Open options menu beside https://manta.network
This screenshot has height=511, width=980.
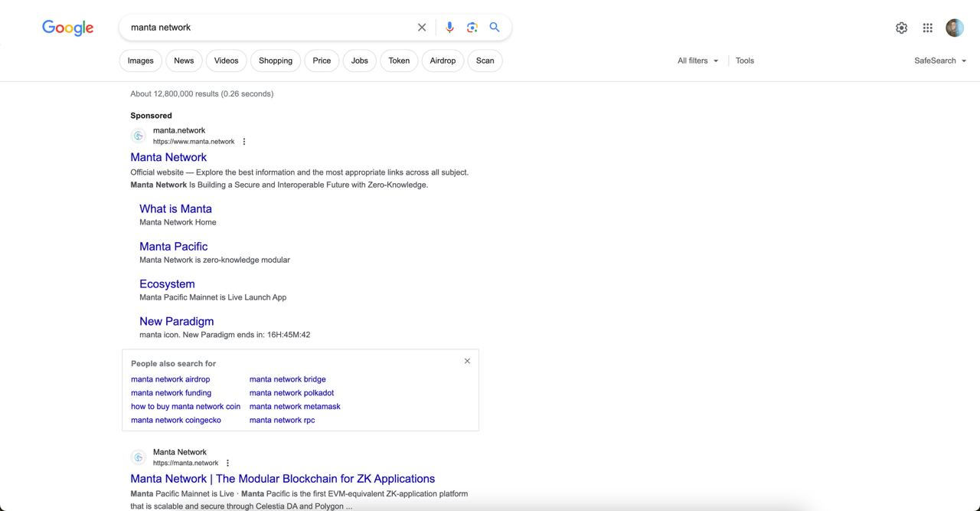[227, 464]
